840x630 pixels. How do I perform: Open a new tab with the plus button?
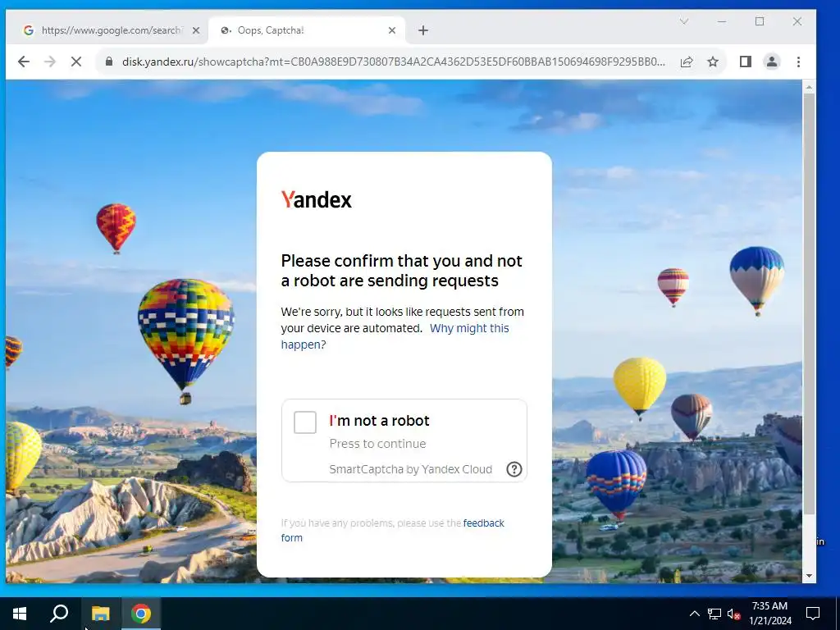click(x=423, y=30)
